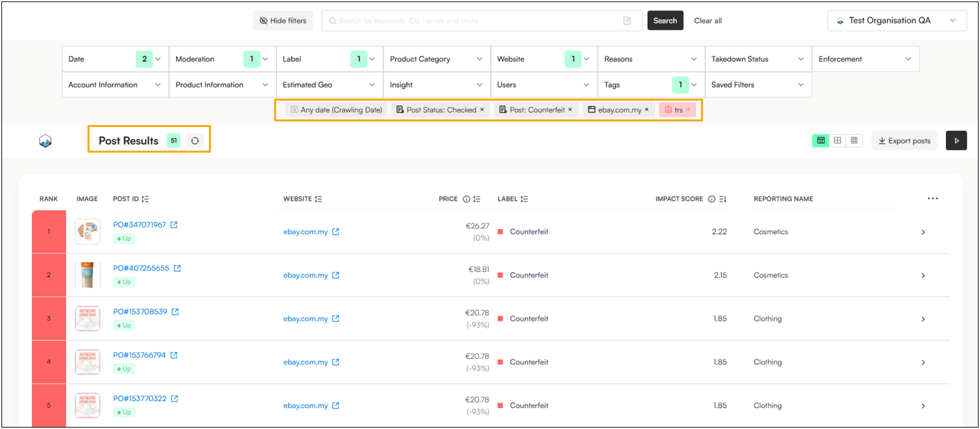
Task: Remove the Post Status: Checked filter chip
Action: 482,110
